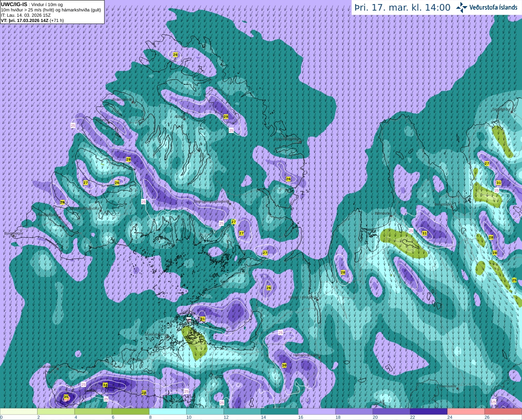Click the Bjargtangar station label
The height and width of the screenshot is (420, 522).
[13, 233]
